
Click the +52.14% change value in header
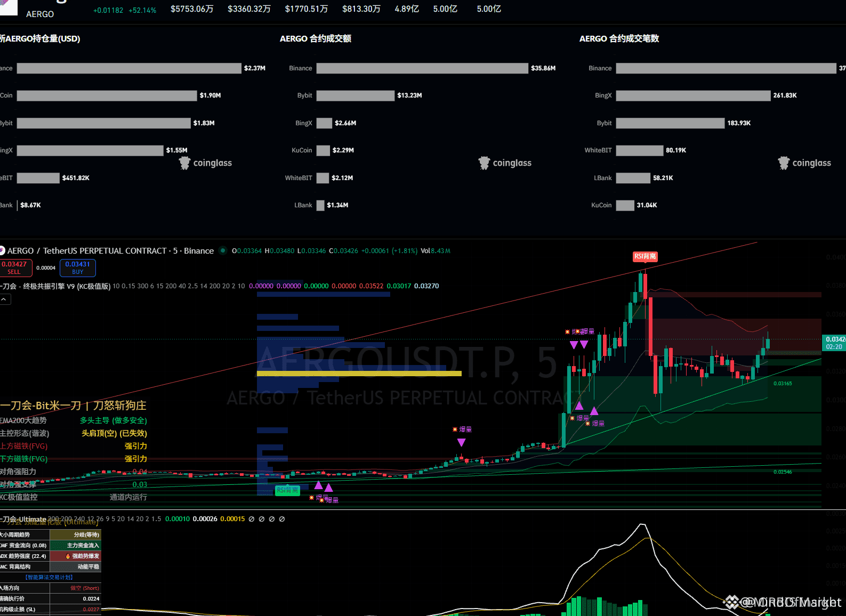click(x=142, y=10)
